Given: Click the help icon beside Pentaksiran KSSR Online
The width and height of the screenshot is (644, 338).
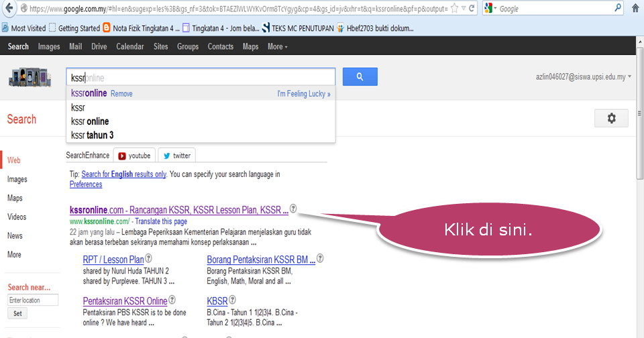Looking at the screenshot, I should pyautogui.click(x=172, y=300).
